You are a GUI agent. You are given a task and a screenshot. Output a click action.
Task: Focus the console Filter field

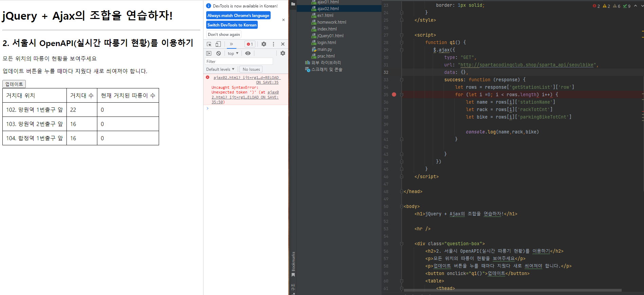click(x=239, y=61)
